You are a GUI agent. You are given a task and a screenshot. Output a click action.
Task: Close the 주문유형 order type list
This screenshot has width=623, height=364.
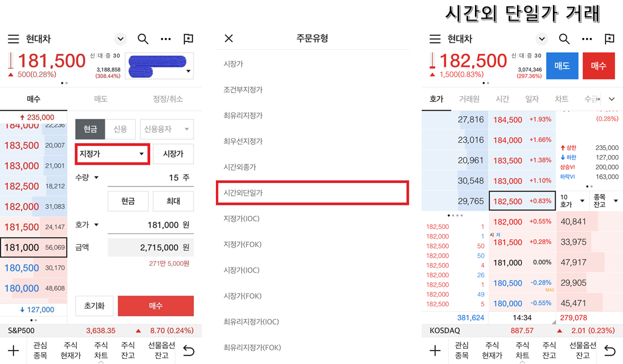(x=229, y=39)
